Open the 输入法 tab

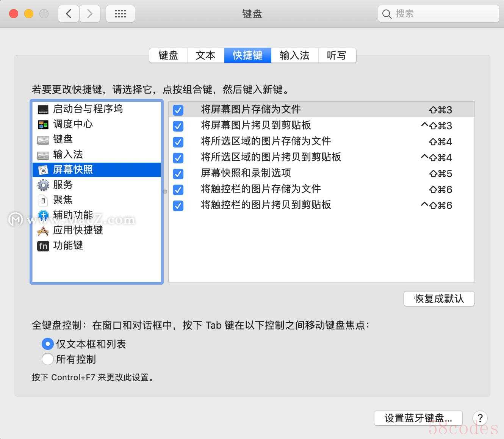tap(295, 55)
